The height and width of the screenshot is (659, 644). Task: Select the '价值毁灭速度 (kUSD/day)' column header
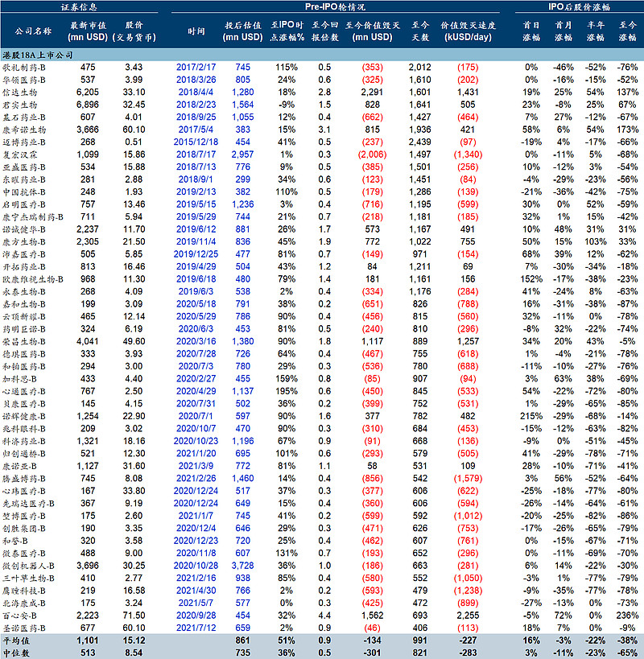[468, 31]
